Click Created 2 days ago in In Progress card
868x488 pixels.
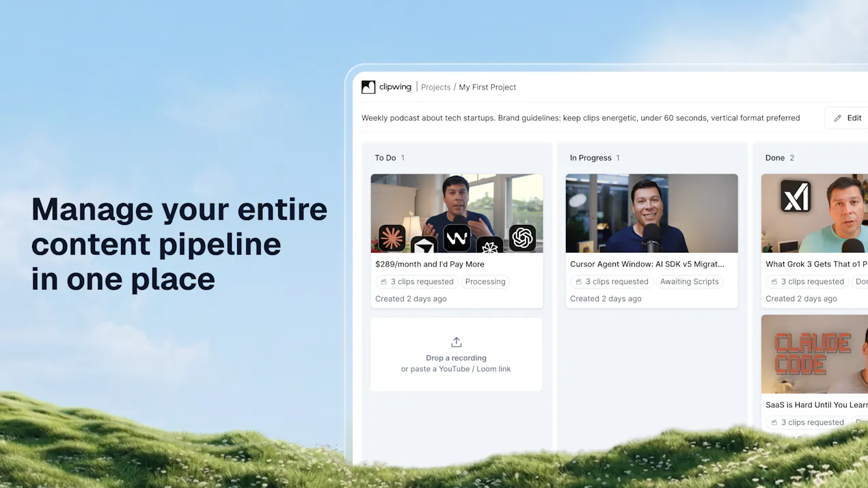(606, 299)
